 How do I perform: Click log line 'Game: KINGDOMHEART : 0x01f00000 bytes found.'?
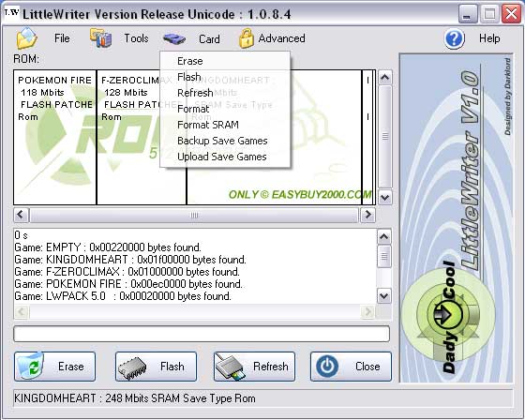point(130,260)
